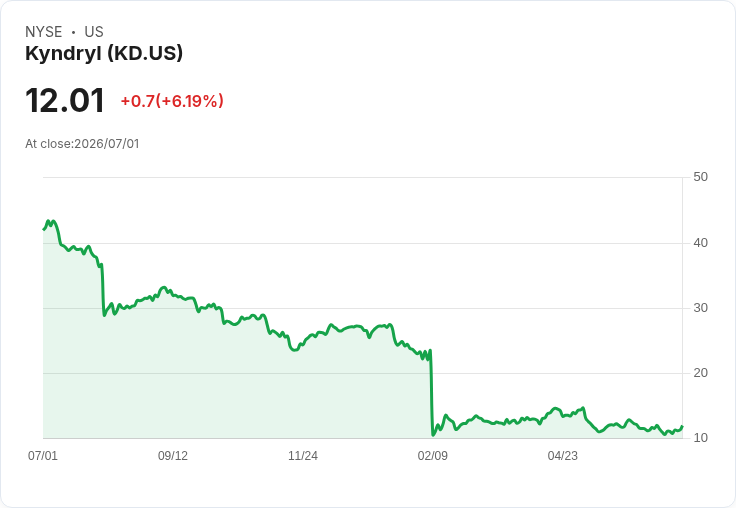Click the 10 value on y-axis
736x508 pixels.
coord(700,438)
